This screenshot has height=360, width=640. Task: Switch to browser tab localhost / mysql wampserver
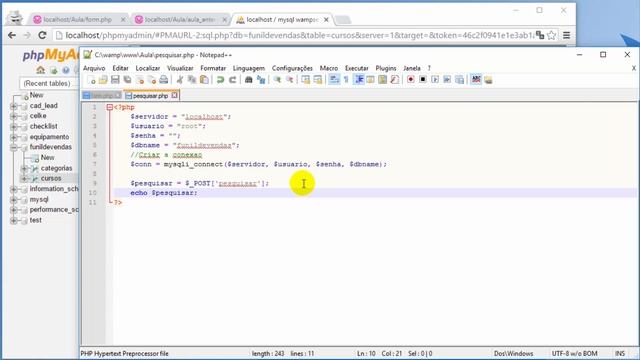coord(282,20)
